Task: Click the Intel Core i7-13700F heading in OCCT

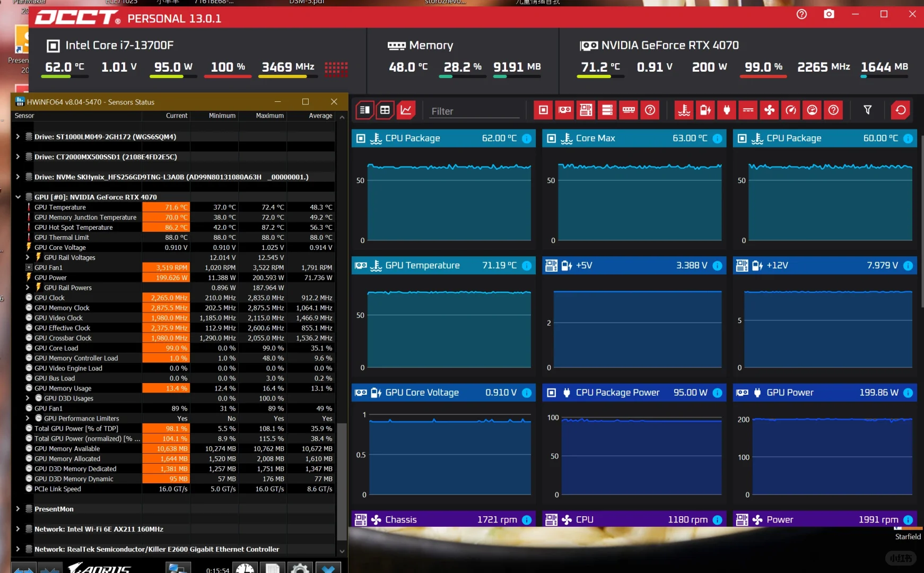Action: 119,46
